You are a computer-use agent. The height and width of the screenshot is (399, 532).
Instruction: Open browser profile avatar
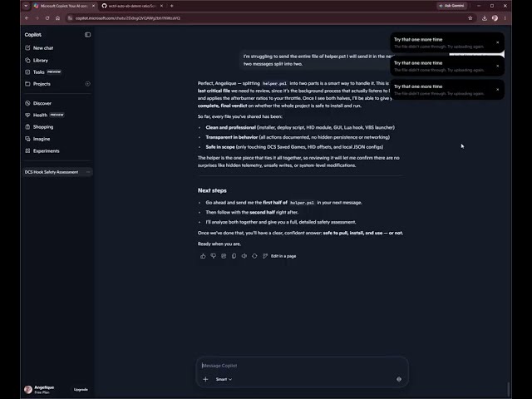coord(495,18)
